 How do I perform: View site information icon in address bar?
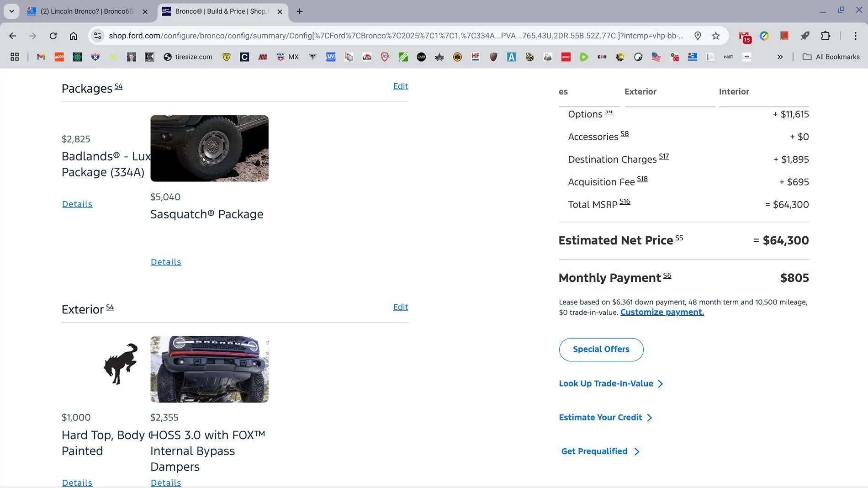tap(97, 36)
